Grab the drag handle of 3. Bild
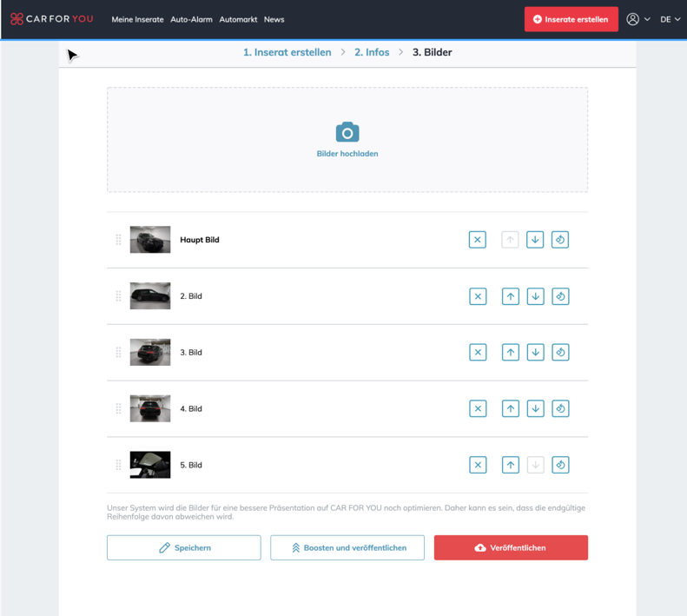687x616 pixels. 118,352
